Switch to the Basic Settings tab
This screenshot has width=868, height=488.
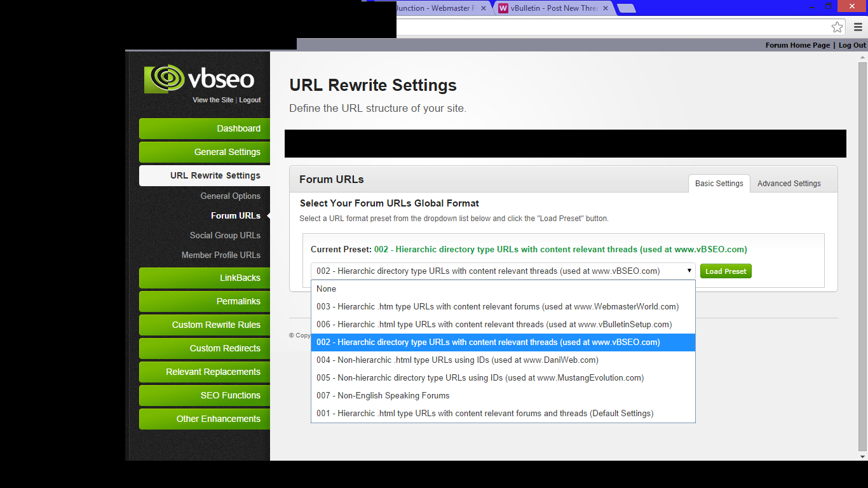coord(719,184)
